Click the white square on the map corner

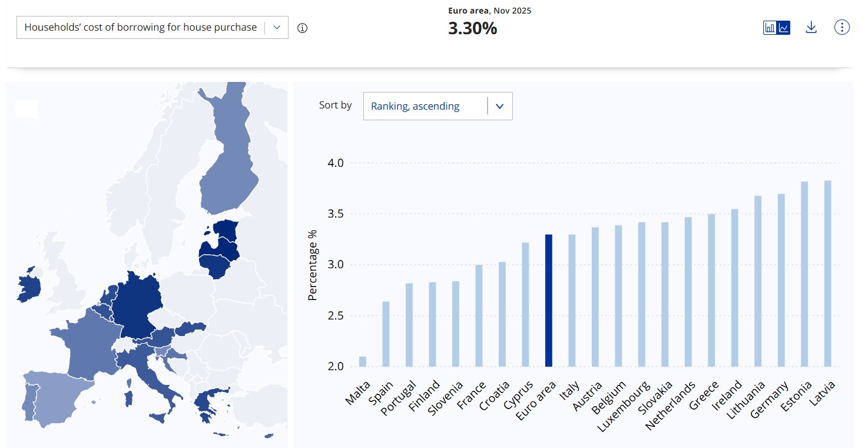coord(26,109)
